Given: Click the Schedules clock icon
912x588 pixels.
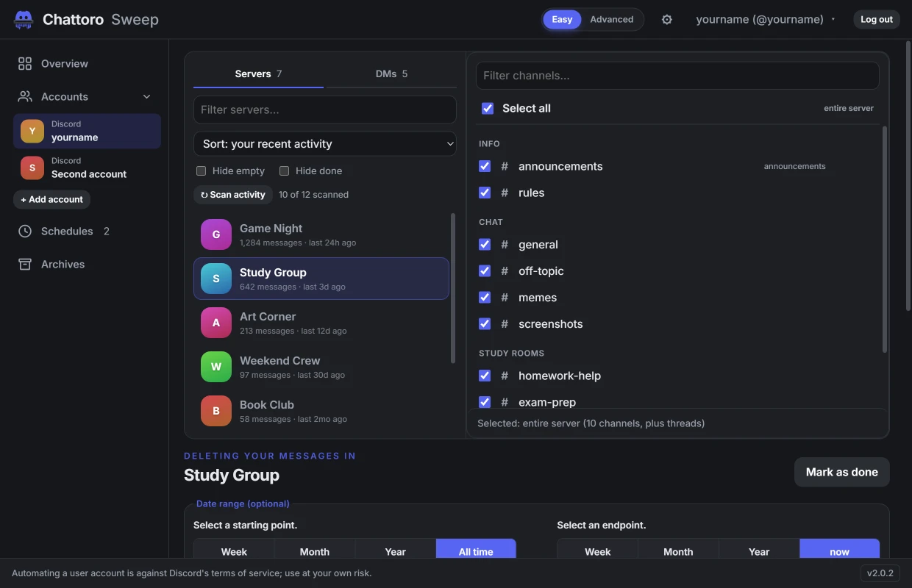Looking at the screenshot, I should [25, 232].
